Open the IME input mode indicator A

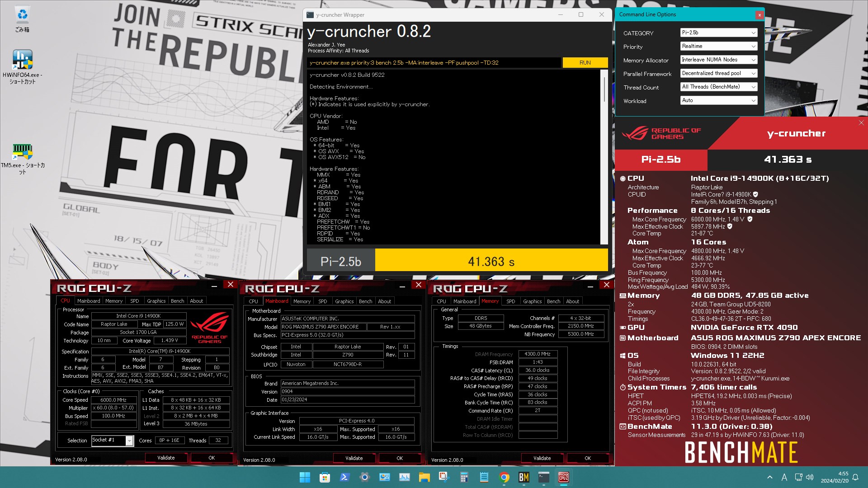coord(784,477)
